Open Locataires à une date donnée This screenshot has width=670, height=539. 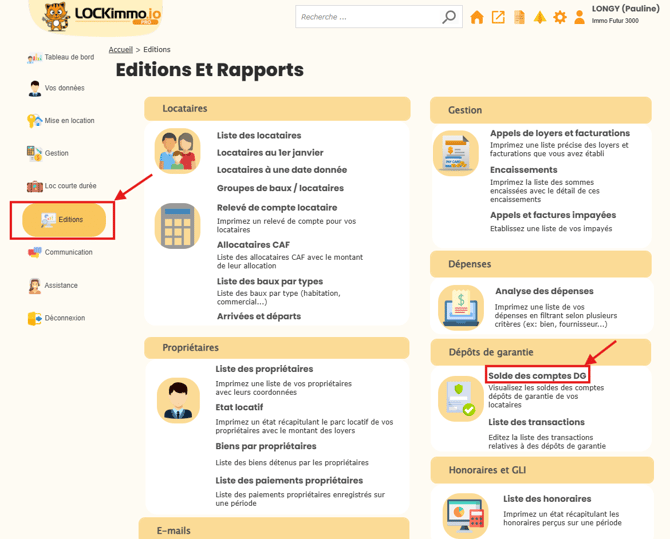click(x=282, y=170)
